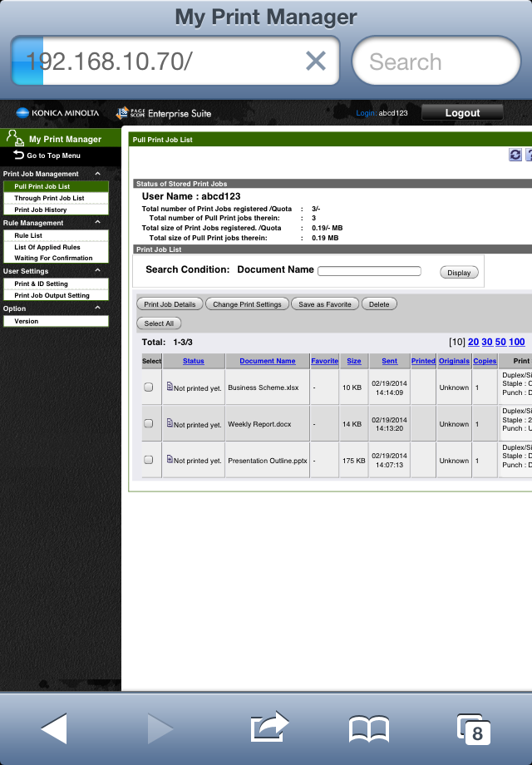Tap the browser forward arrow
This screenshot has width=532, height=765.
pos(160,728)
